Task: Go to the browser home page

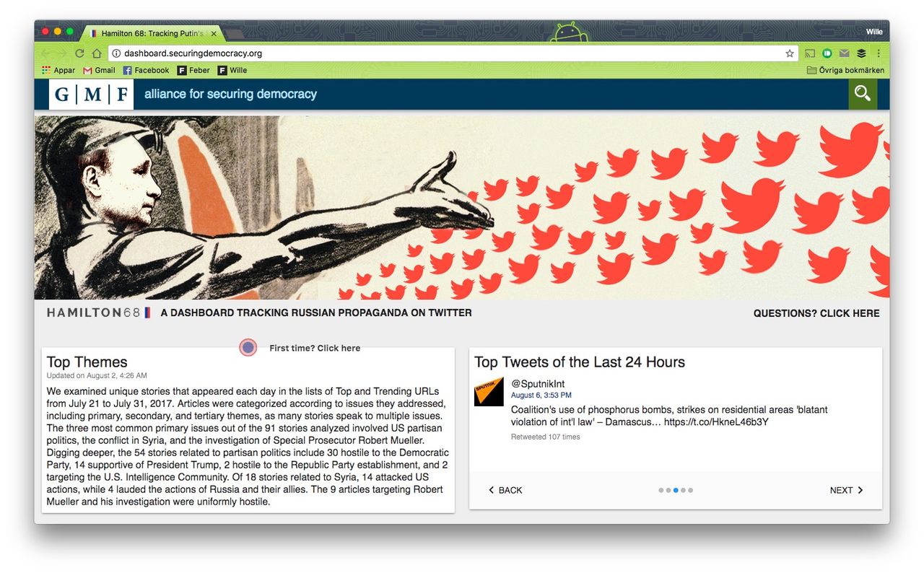Action: pos(97,53)
